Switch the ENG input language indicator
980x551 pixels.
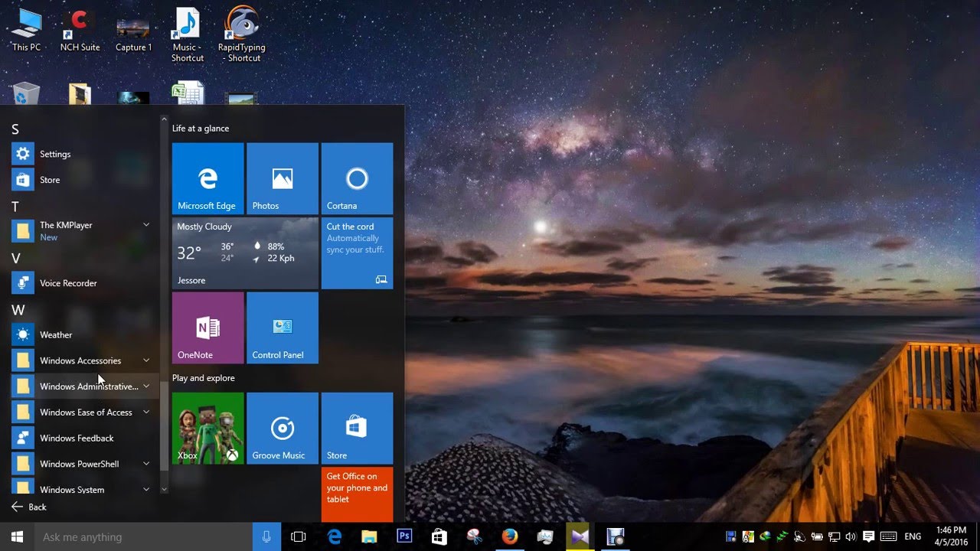point(913,536)
